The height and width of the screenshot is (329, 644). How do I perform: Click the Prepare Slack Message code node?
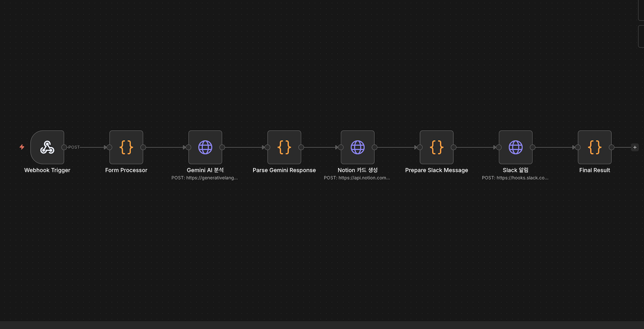[x=436, y=147]
